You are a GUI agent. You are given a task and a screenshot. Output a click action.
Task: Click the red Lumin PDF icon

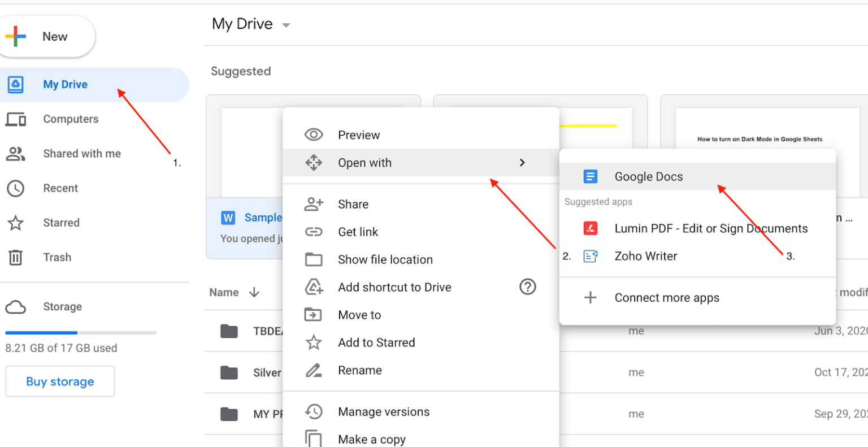tap(590, 228)
